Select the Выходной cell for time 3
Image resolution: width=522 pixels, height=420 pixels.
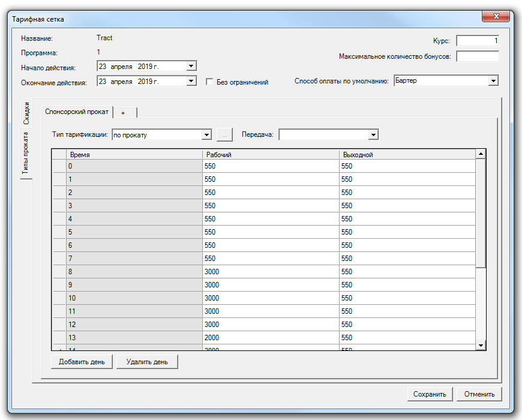point(407,206)
